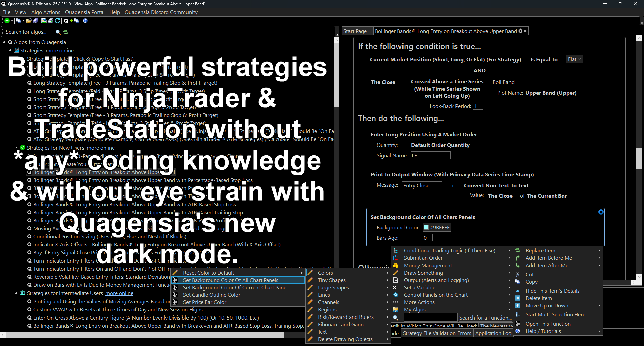Click the Money Management icon
This screenshot has height=346, width=644.
[x=396, y=265]
